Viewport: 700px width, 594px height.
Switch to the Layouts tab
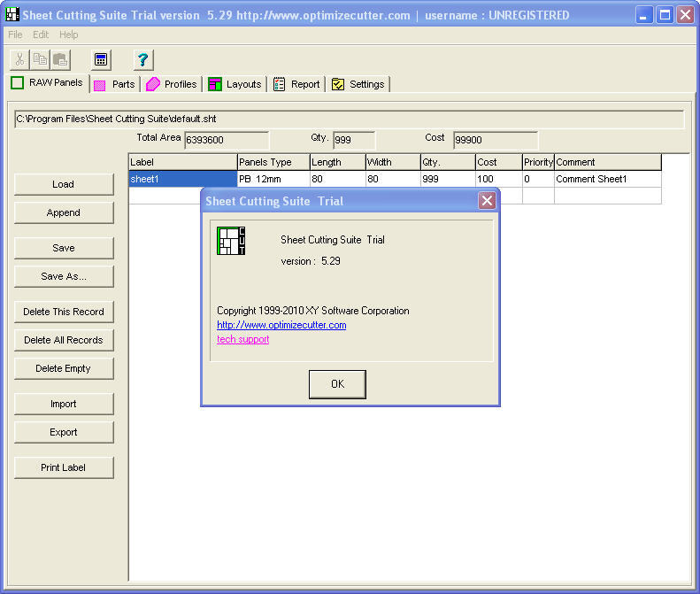pos(235,84)
